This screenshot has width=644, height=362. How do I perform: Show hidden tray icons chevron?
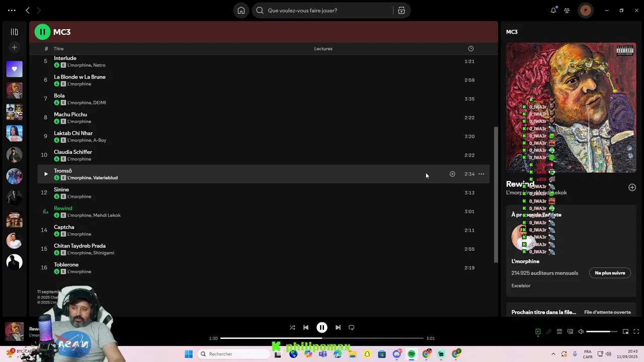(553, 354)
